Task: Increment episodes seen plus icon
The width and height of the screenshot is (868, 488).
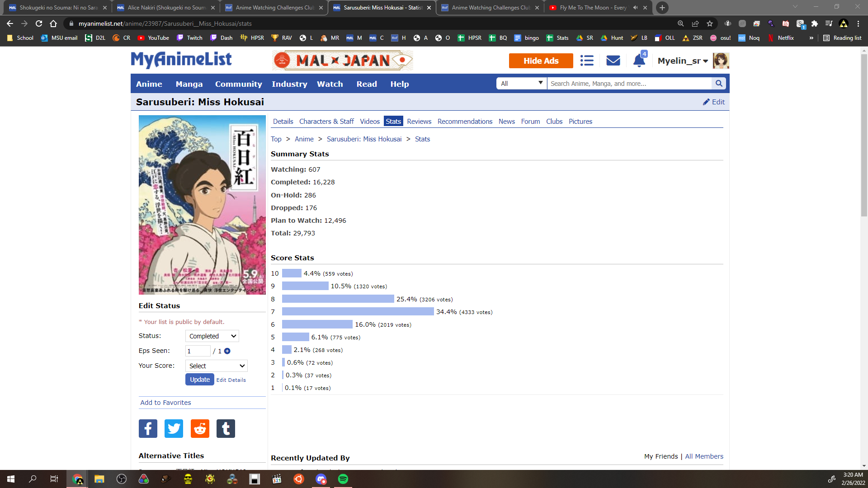Action: 227,351
